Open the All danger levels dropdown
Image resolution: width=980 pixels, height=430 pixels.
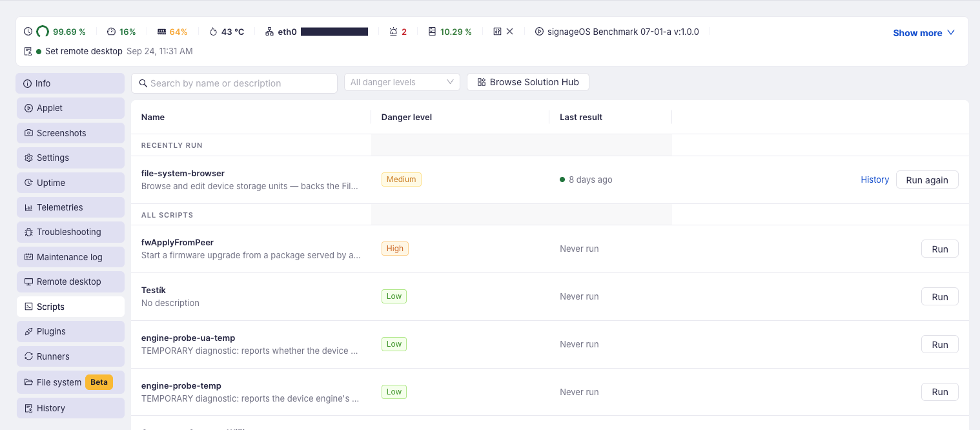[402, 82]
